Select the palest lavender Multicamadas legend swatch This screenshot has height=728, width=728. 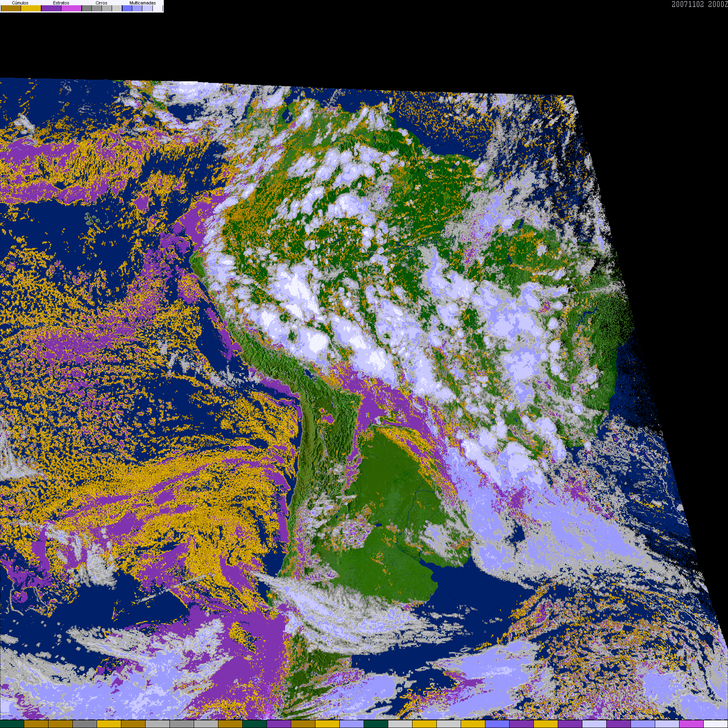(148, 8)
